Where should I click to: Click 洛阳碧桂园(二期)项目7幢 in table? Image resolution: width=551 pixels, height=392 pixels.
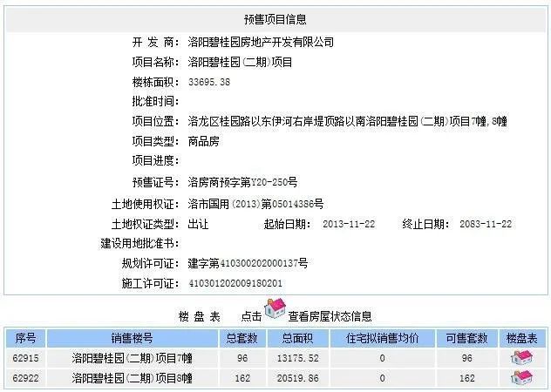[x=133, y=358]
